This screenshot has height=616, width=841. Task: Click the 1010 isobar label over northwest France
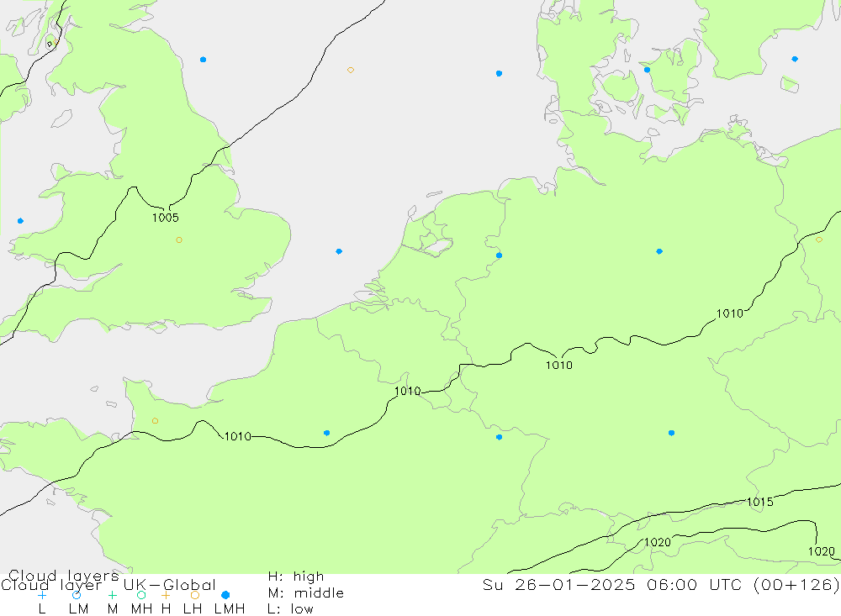coord(238,436)
